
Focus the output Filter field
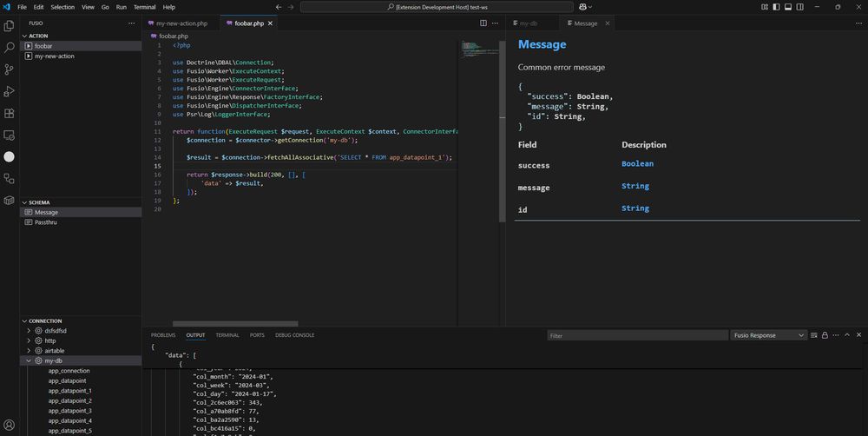637,335
